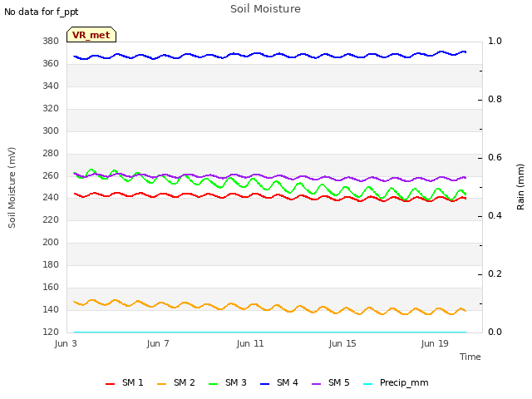Click the Jun 19 x-axis label

(435, 343)
